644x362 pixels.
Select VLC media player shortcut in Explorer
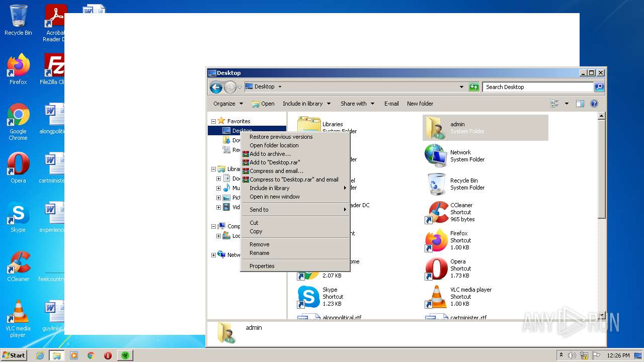436,297
